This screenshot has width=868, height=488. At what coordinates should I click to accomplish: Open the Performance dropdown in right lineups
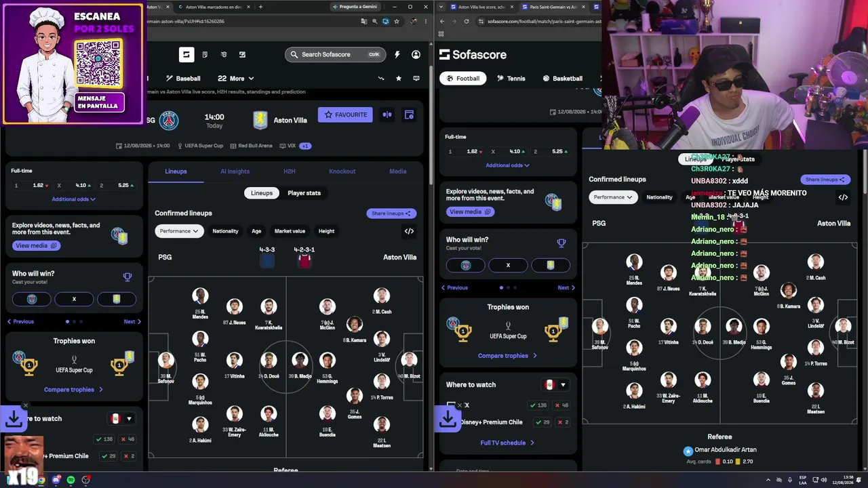613,197
